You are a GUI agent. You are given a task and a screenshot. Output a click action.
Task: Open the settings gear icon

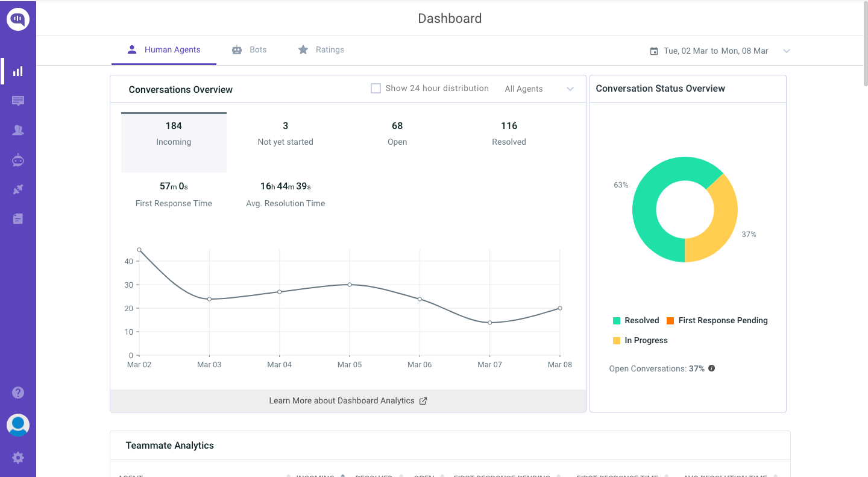coord(18,458)
